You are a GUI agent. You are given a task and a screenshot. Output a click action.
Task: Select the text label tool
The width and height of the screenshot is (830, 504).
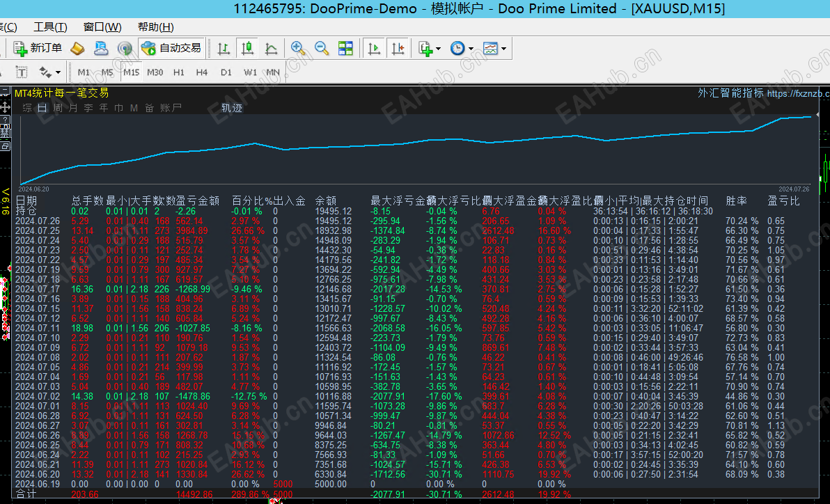pyautogui.click(x=21, y=72)
